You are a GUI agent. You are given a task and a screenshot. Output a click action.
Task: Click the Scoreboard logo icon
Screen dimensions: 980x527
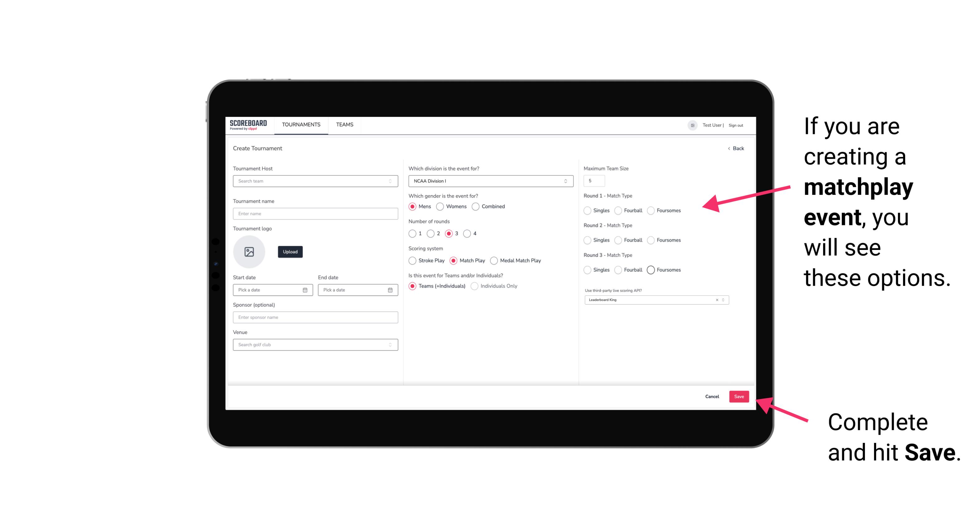coord(249,125)
